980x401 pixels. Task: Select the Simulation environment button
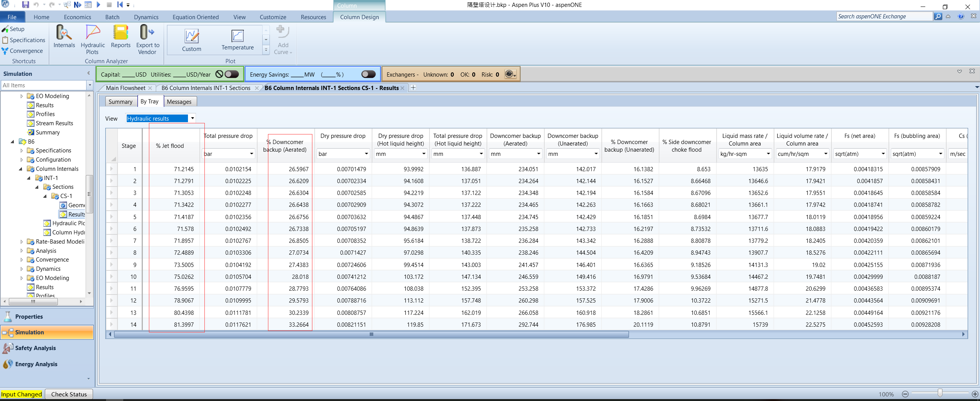[x=47, y=332]
